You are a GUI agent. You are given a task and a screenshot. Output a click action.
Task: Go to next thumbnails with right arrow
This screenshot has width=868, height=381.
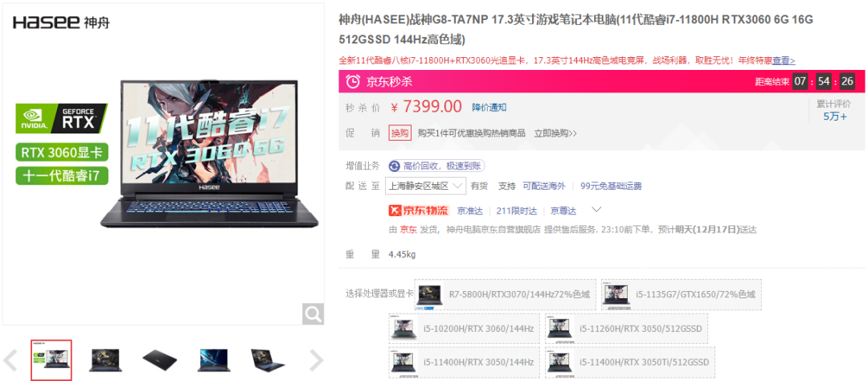pyautogui.click(x=316, y=361)
